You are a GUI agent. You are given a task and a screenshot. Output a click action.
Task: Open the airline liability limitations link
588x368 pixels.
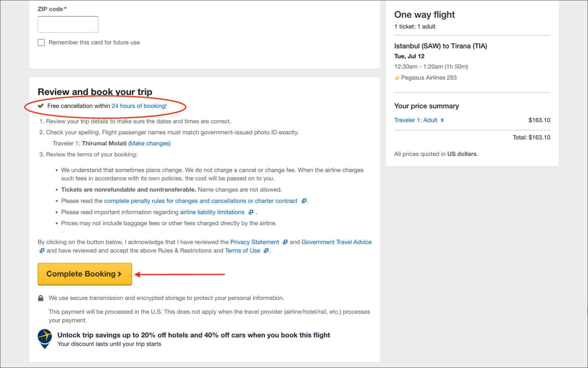[x=212, y=212]
